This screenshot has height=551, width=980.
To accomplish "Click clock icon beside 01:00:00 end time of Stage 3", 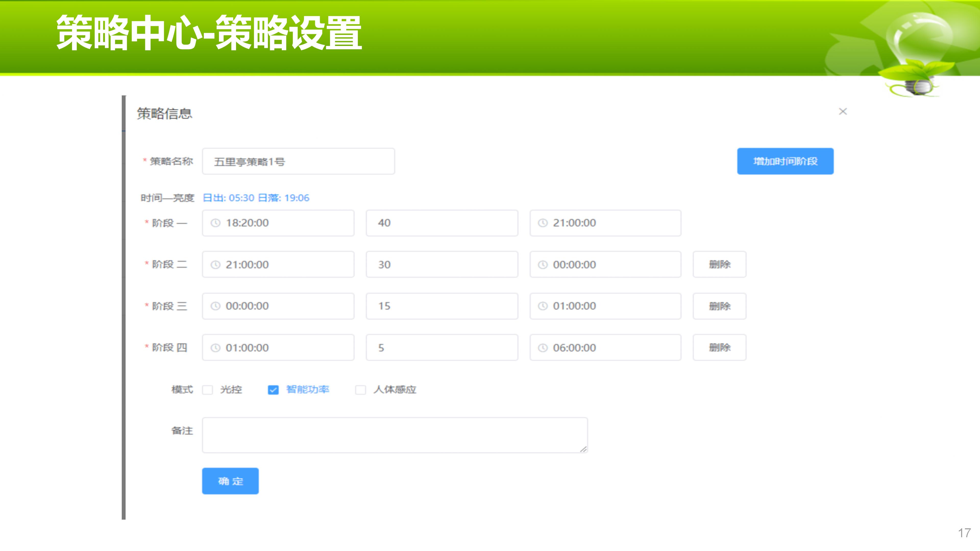I will point(543,306).
